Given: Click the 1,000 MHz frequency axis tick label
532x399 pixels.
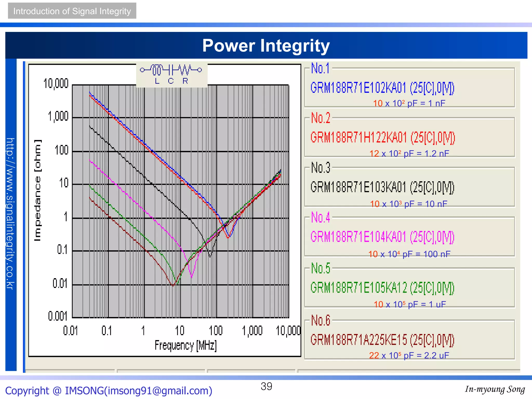Looking at the screenshot, I should click(x=252, y=331).
